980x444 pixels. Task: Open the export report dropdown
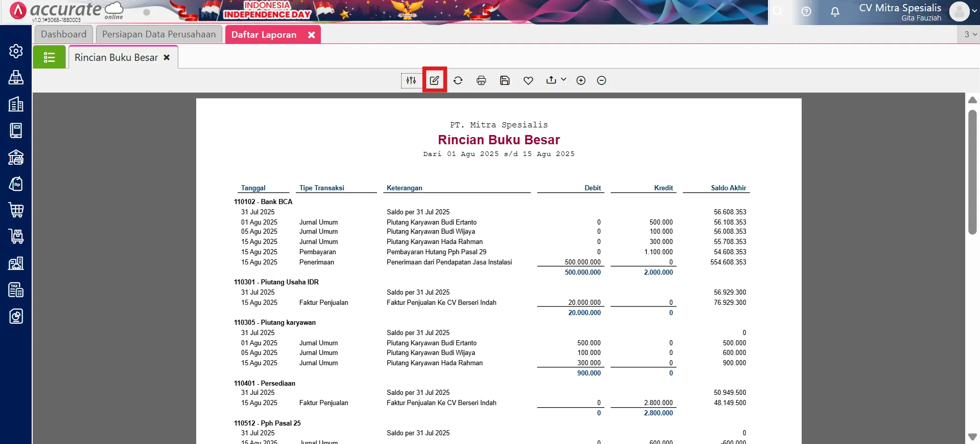[556, 80]
